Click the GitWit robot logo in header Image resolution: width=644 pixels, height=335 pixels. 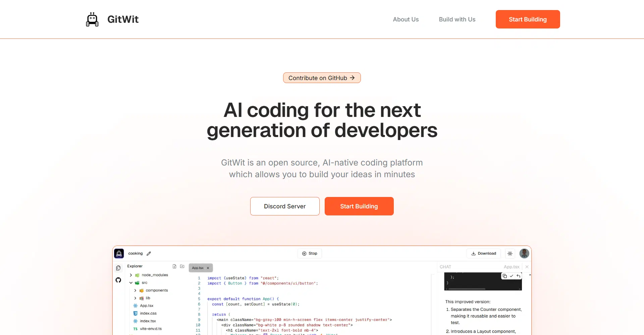(x=92, y=19)
